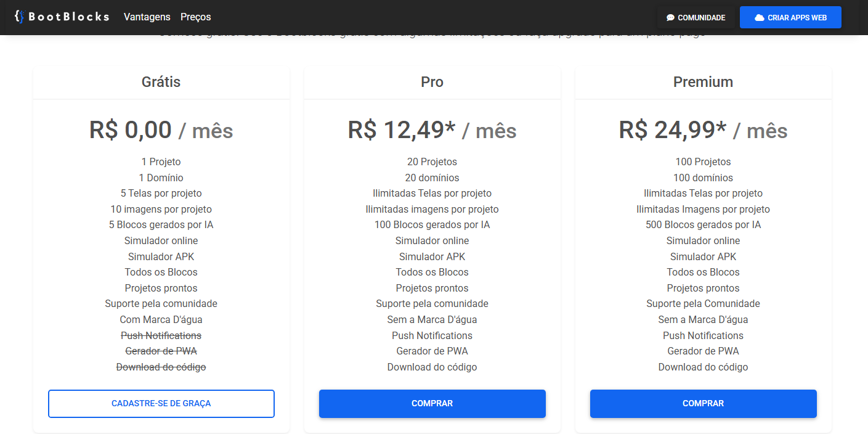The height and width of the screenshot is (434, 868).
Task: Click the 500 Blocos gerados por IA line
Action: point(703,225)
